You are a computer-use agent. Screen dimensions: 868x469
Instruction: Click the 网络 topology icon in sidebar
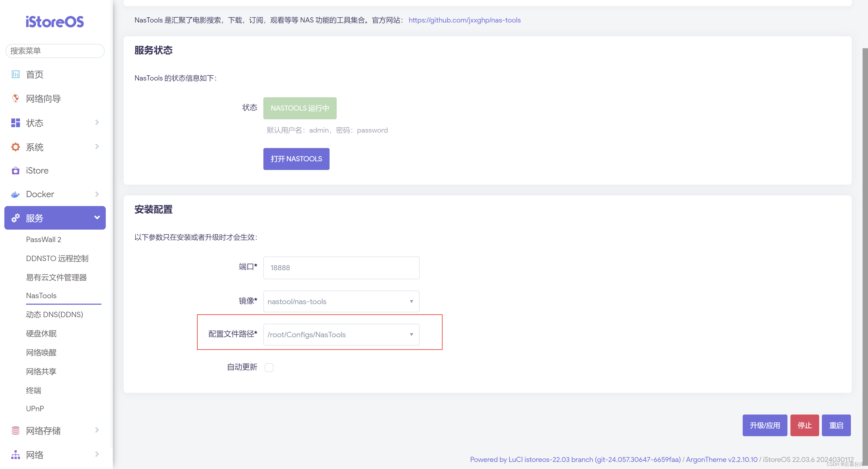15,455
